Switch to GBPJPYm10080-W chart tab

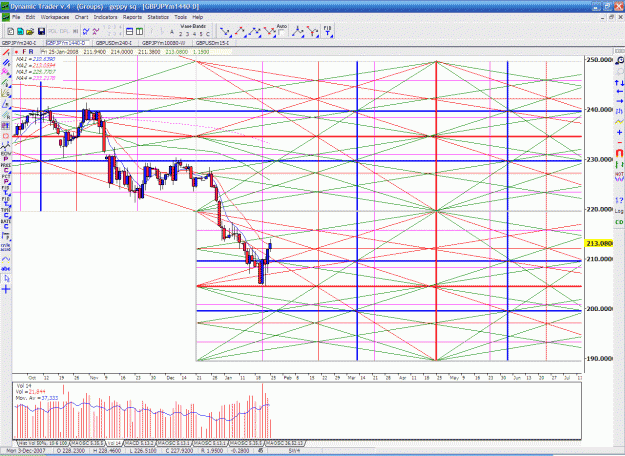(164, 43)
